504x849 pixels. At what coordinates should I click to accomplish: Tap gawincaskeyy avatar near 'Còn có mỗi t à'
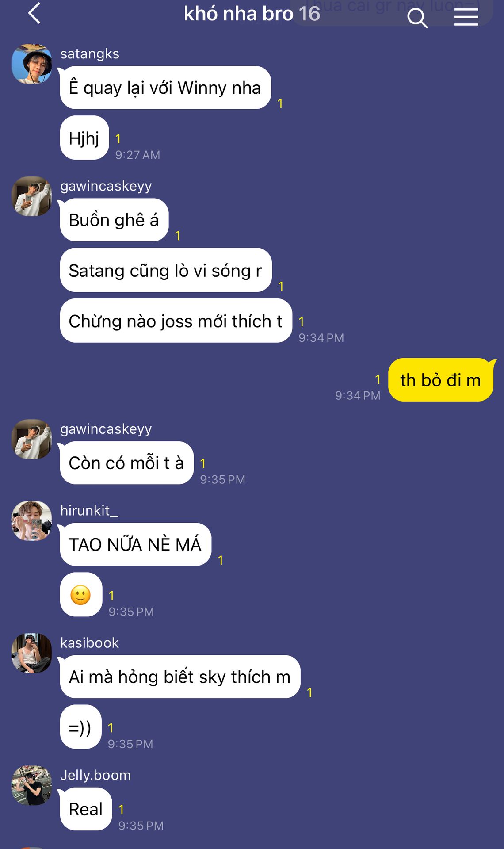[x=32, y=439]
